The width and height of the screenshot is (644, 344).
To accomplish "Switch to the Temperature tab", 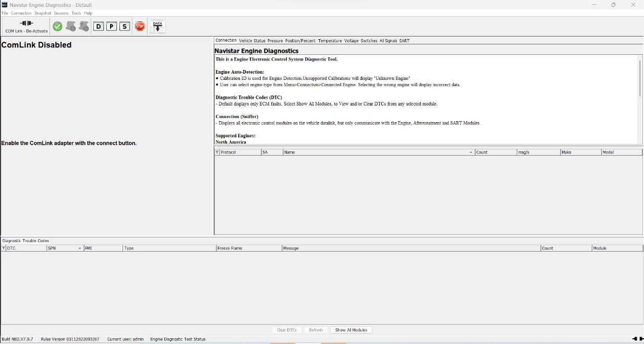I will (330, 40).
